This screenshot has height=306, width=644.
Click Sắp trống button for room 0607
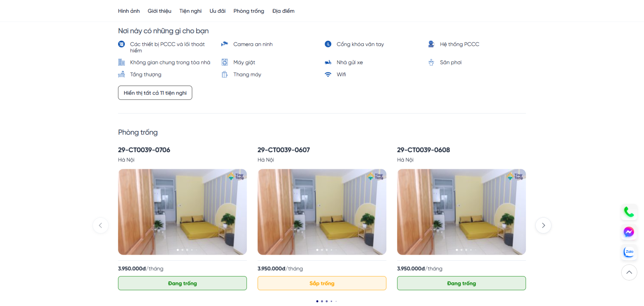(322, 283)
